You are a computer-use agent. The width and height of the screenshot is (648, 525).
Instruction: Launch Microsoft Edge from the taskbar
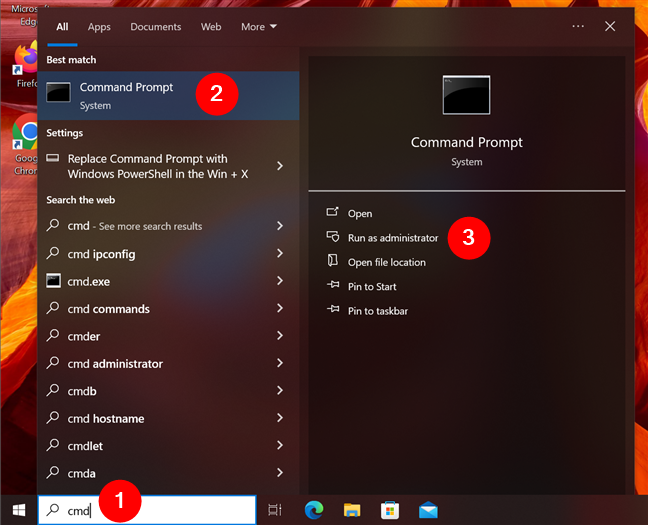coord(314,510)
